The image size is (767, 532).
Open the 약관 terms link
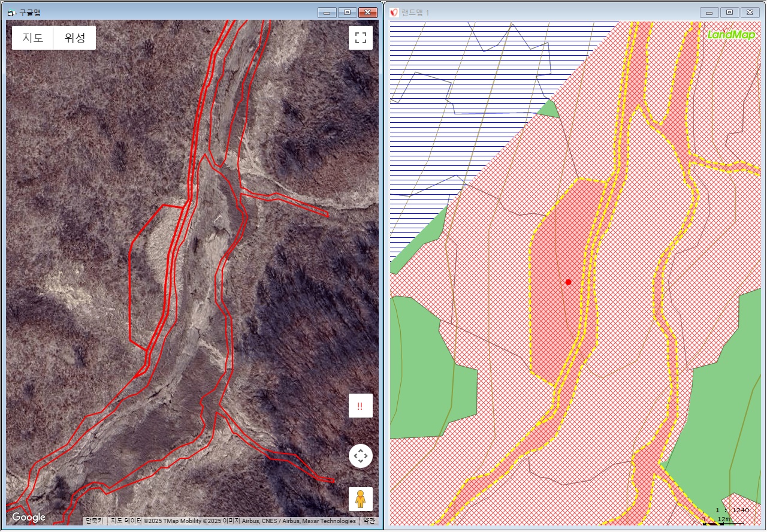pos(369,521)
